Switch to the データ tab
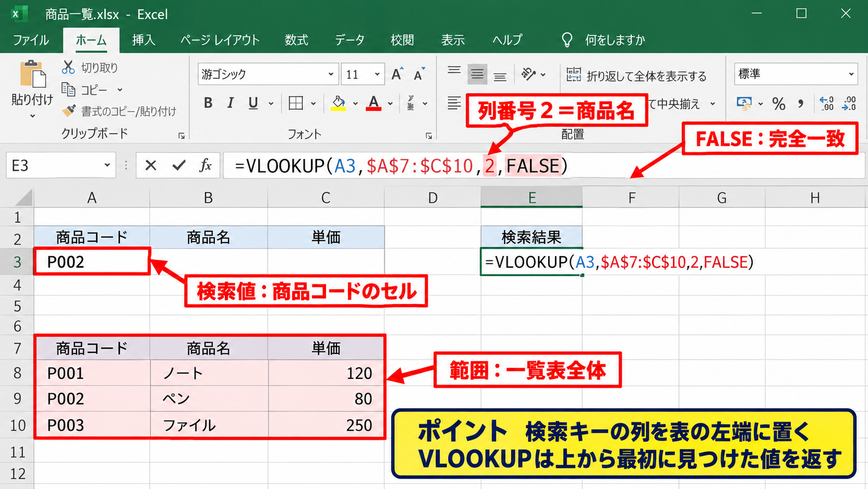Image resolution: width=868 pixels, height=489 pixels. 349,40
